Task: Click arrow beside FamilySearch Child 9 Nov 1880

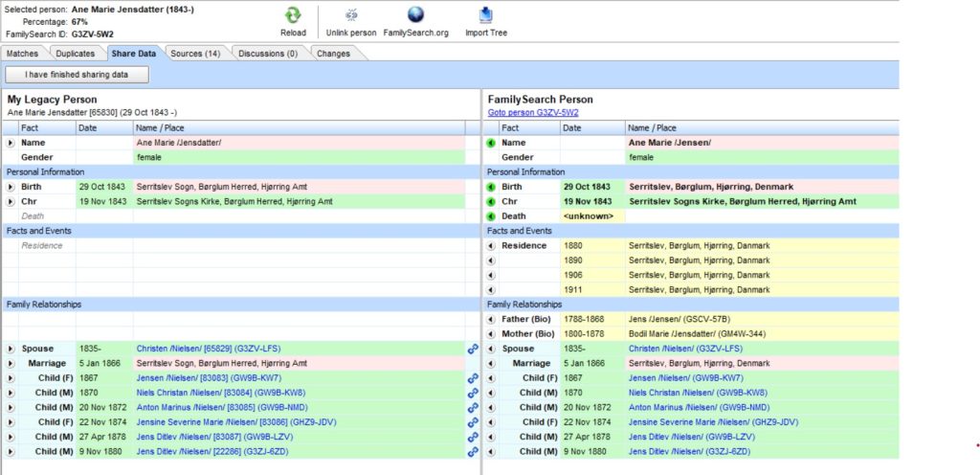Action: click(x=491, y=452)
